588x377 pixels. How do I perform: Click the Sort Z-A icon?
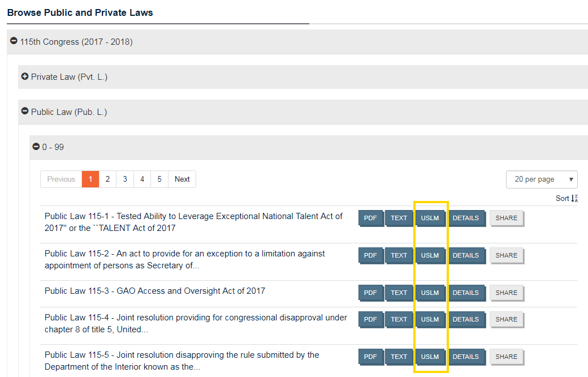point(574,198)
